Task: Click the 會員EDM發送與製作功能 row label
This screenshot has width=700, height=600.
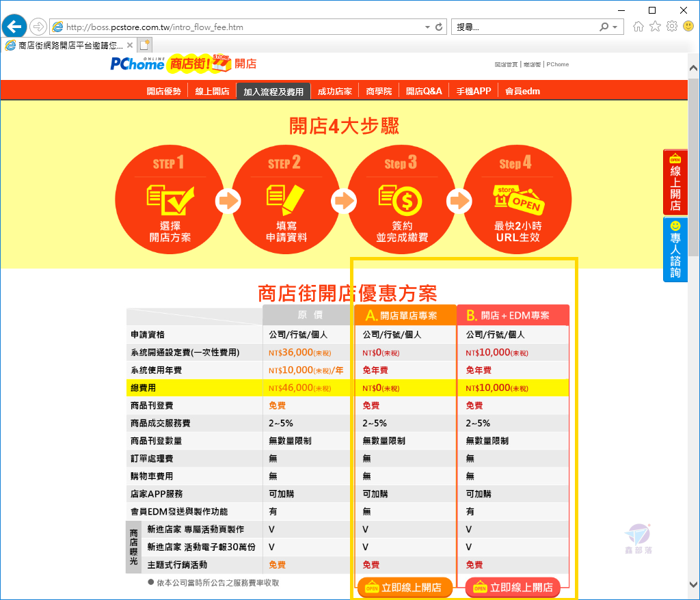Action: coord(179,512)
